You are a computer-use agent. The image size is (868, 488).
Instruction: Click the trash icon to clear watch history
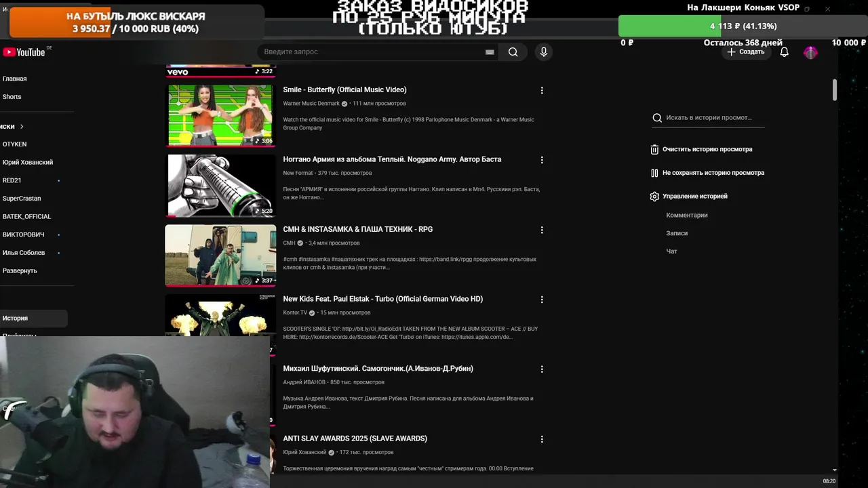[x=654, y=149]
